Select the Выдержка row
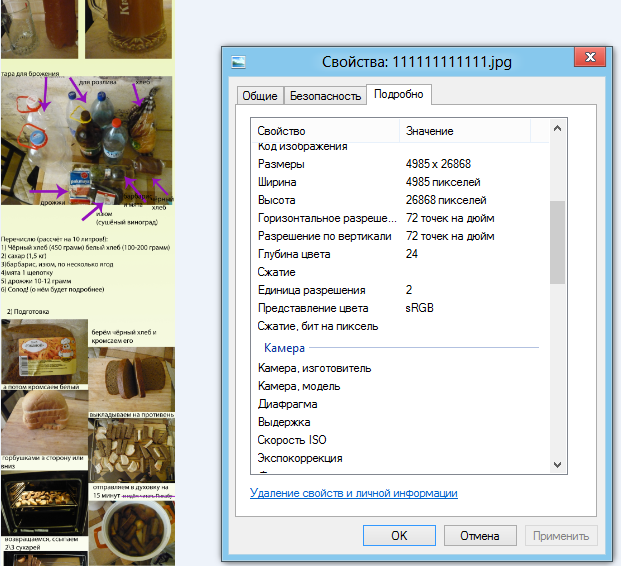This screenshot has height=566, width=621. click(x=400, y=422)
